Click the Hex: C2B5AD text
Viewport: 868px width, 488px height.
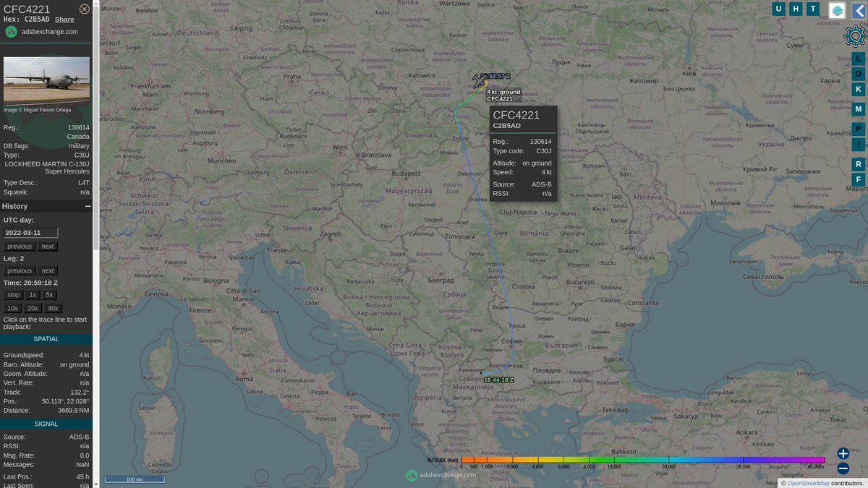(27, 20)
